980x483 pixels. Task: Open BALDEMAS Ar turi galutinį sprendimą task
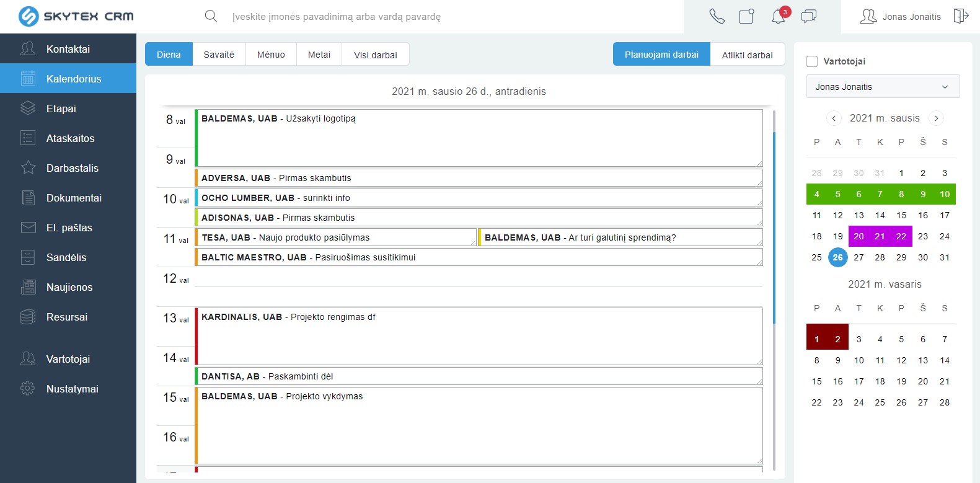[x=620, y=237]
